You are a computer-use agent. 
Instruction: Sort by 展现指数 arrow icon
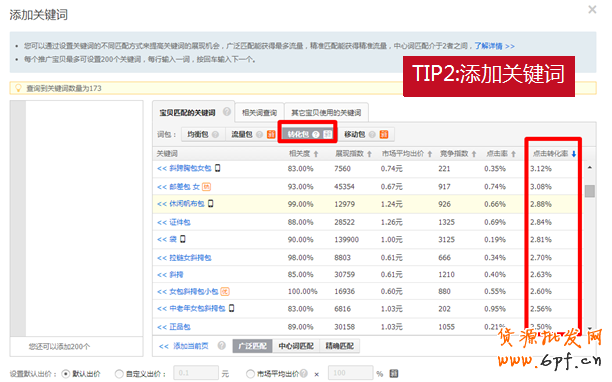tap(369, 154)
